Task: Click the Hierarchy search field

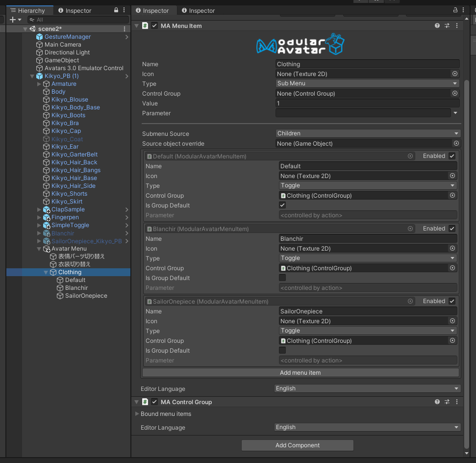Action: [78, 20]
